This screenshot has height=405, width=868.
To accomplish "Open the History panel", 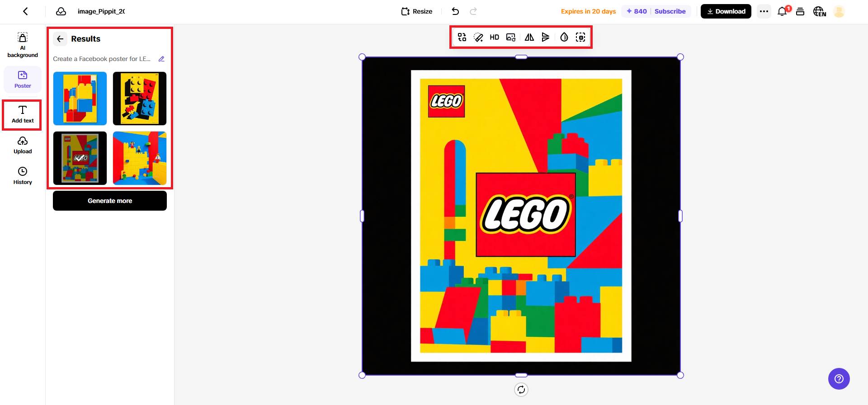I will 23,176.
